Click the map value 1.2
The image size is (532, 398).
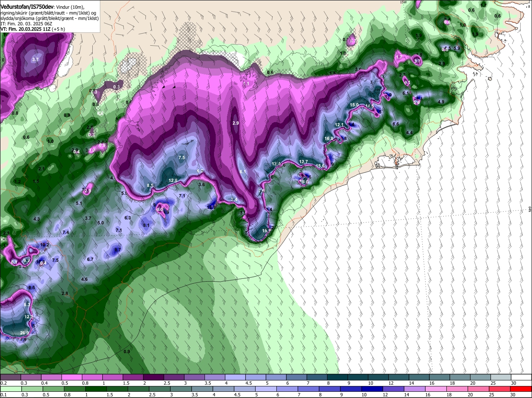[x=17, y=182]
